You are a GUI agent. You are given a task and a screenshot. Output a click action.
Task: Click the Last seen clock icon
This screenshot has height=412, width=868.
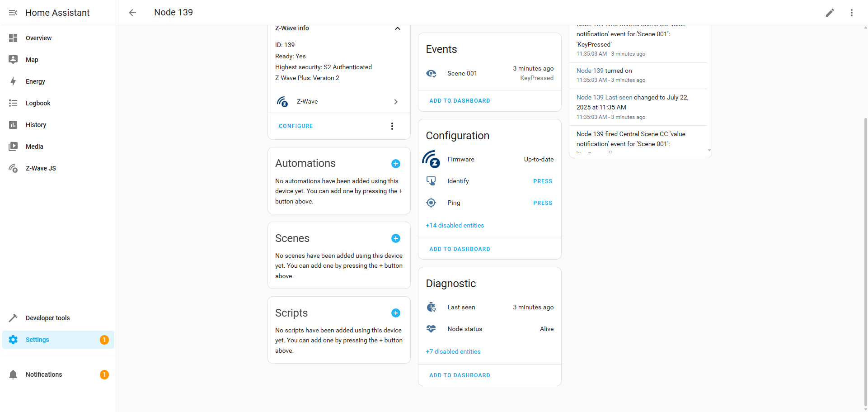click(432, 307)
